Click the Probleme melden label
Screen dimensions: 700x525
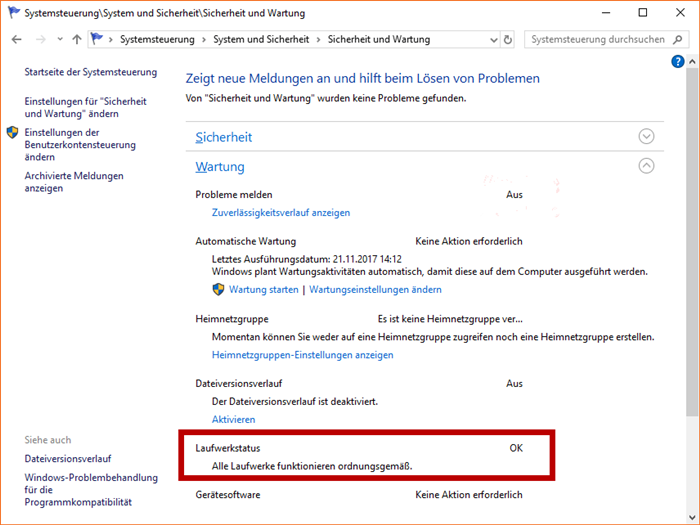(x=234, y=195)
